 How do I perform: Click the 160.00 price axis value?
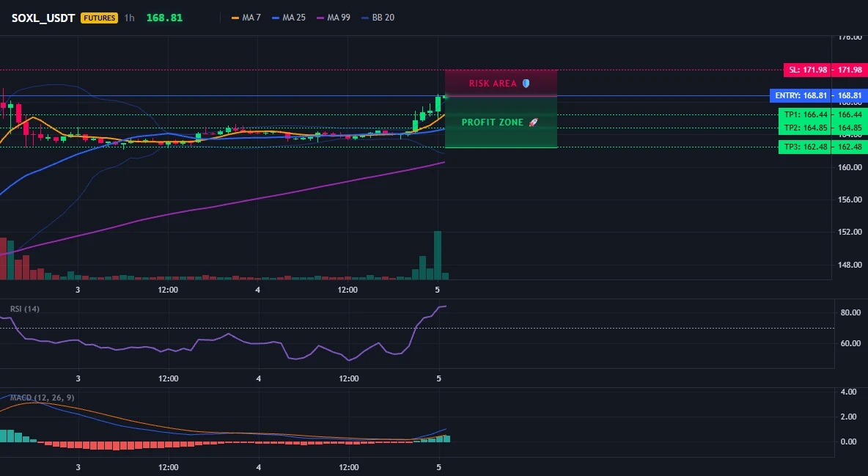(x=850, y=167)
